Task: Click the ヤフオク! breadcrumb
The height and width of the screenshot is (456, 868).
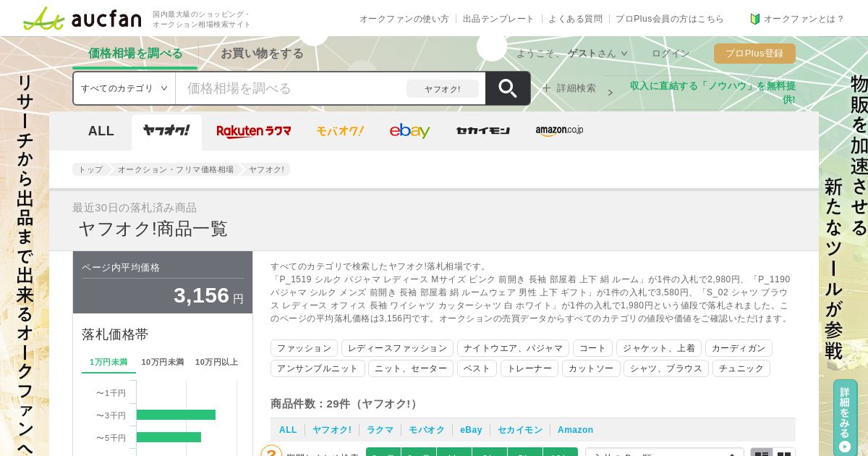Action: point(267,169)
